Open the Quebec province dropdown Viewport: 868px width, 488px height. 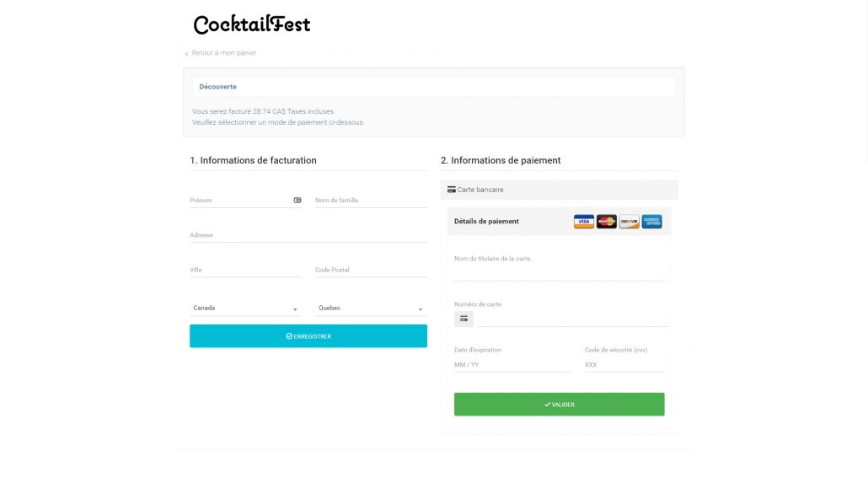(371, 308)
